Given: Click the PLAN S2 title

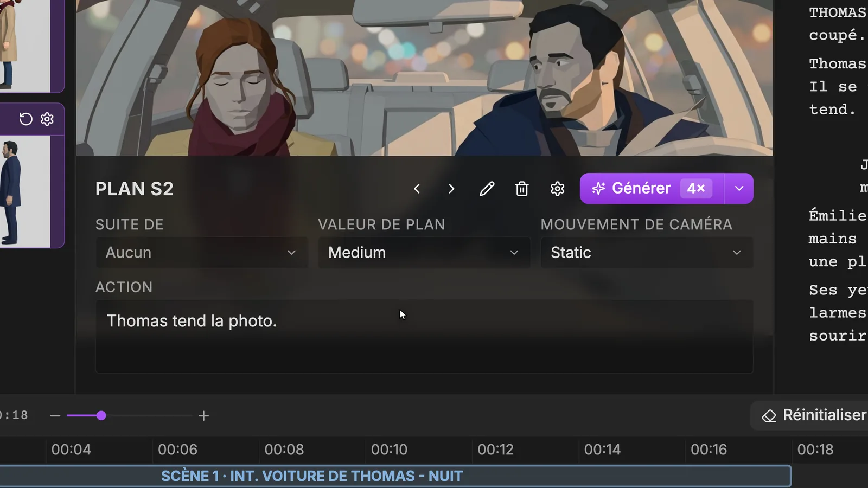Looking at the screenshot, I should click(x=135, y=189).
